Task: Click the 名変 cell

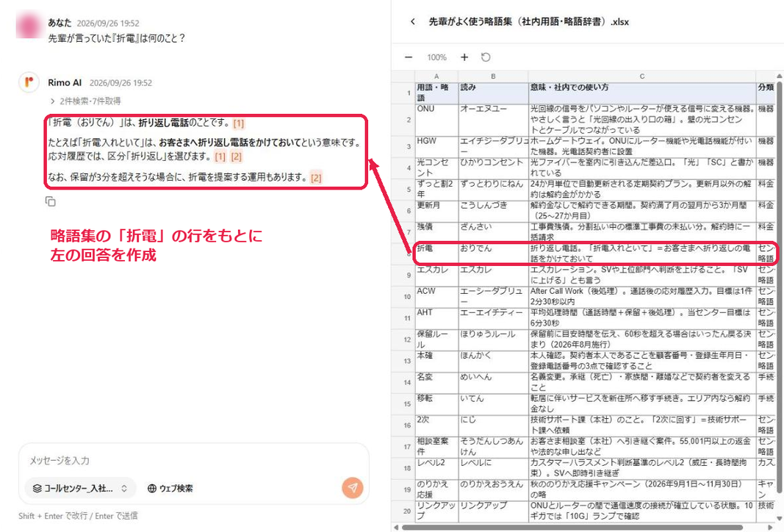Action: (x=437, y=383)
